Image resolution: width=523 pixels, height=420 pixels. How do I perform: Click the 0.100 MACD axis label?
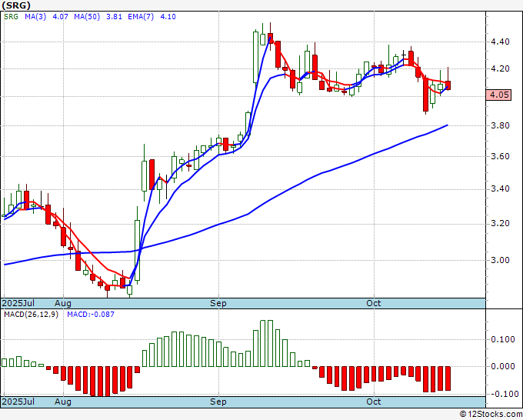click(503, 339)
